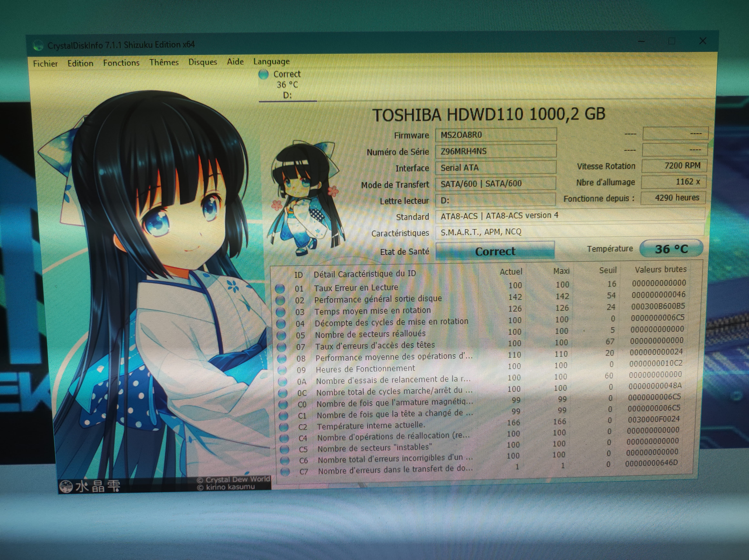Viewport: 749px width, 560px height.
Task: Click raw value 00000000048A
Action: click(x=655, y=386)
